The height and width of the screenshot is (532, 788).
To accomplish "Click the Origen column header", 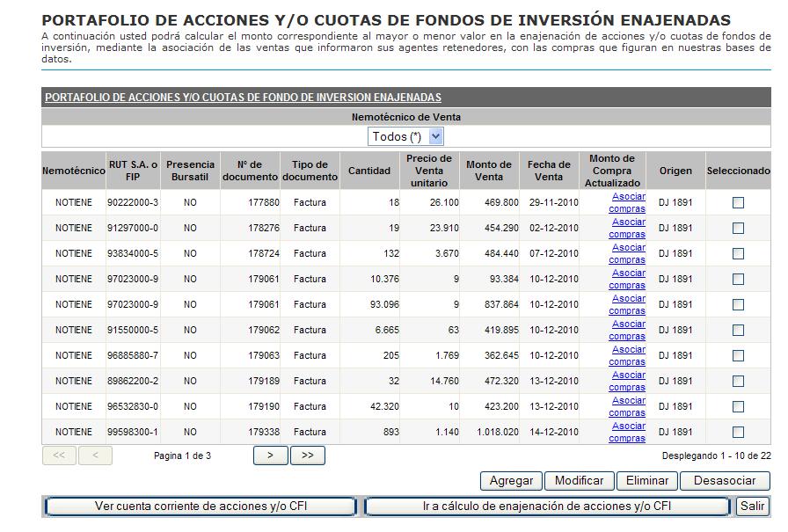I will [x=675, y=171].
